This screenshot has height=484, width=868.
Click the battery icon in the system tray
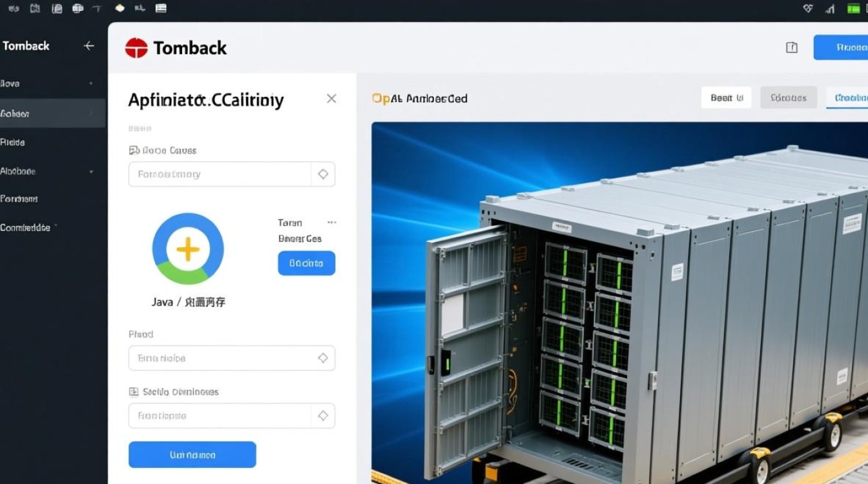point(854,8)
